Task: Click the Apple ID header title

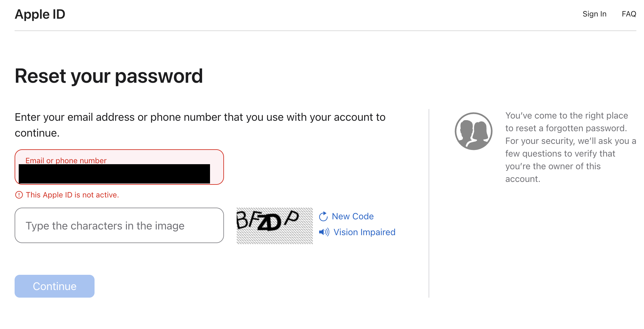Action: click(40, 14)
